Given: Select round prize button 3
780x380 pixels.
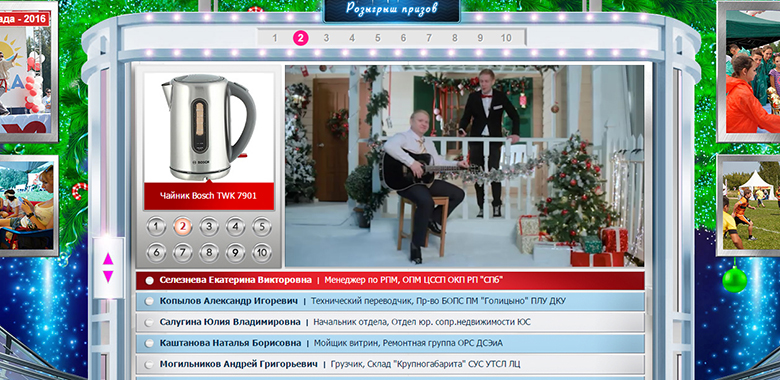Looking at the screenshot, I should click(209, 227).
